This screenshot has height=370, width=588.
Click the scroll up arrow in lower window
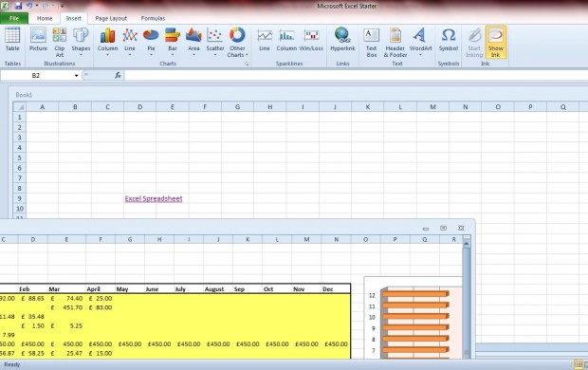[x=467, y=243]
